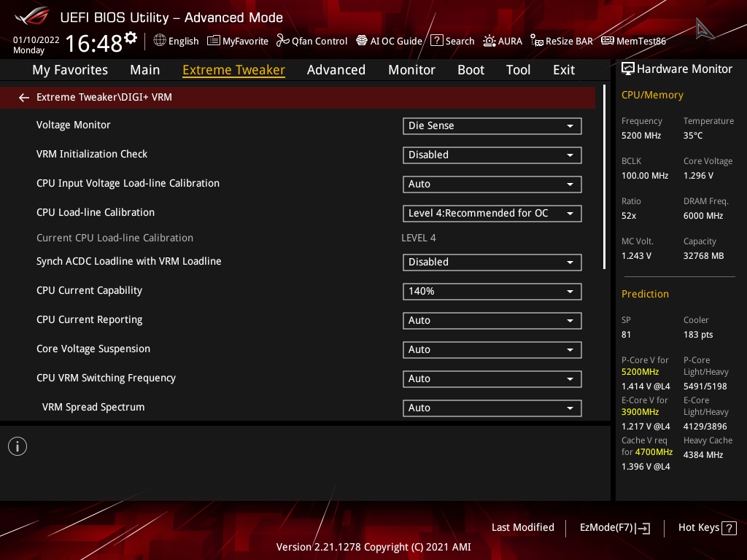Toggle ReSize BAR icon
Screen dimensions: 747x560
click(x=537, y=41)
